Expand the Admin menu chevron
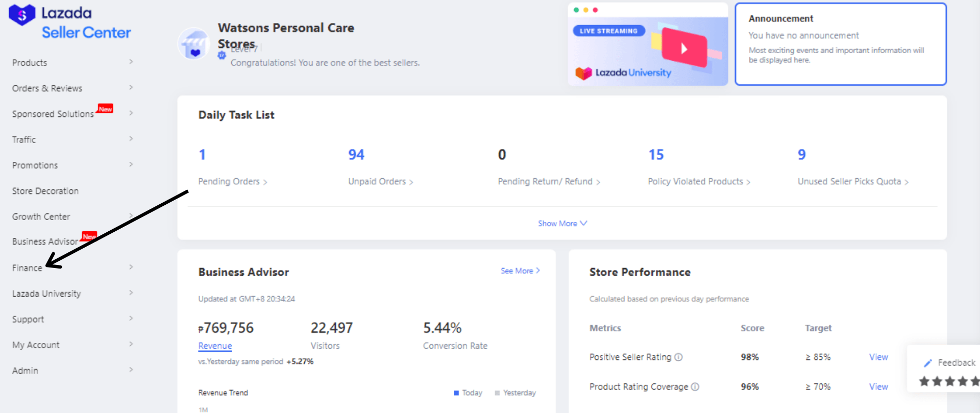980x413 pixels. click(x=131, y=370)
